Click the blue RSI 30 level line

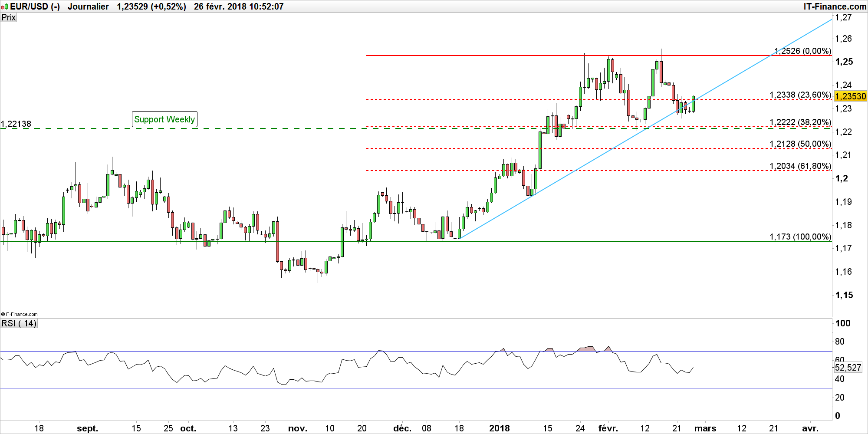click(x=416, y=388)
